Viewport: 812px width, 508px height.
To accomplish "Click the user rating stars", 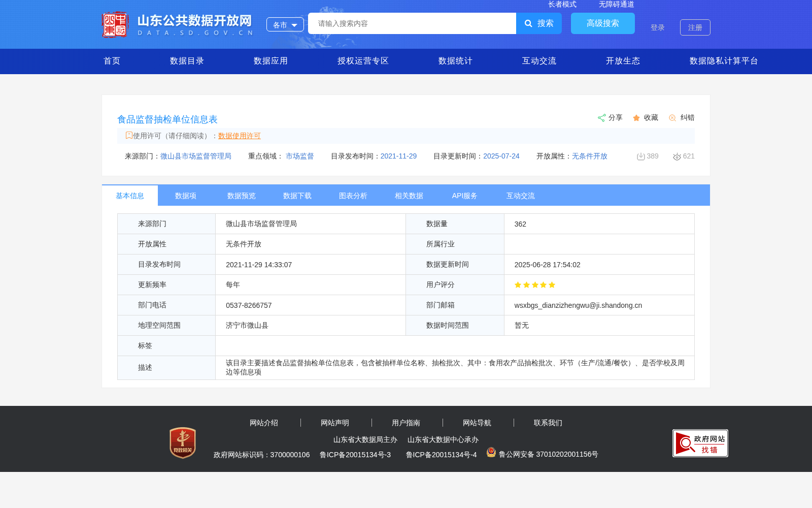I will point(535,285).
